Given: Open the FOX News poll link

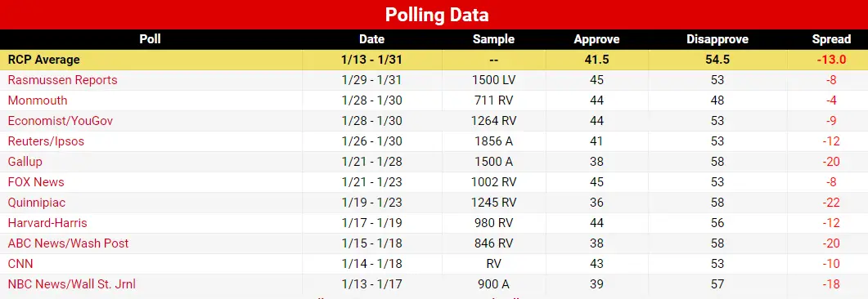Looking at the screenshot, I should pyautogui.click(x=36, y=182).
